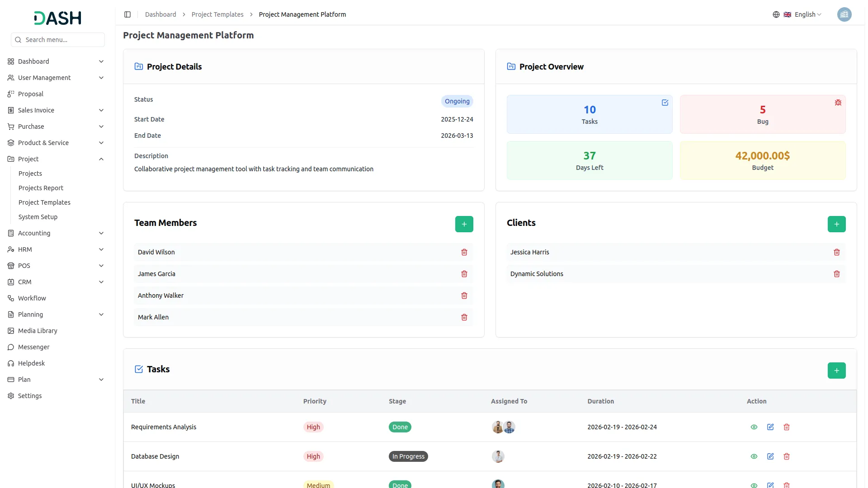Delete the Requirements Analysis task
This screenshot has width=868, height=488.
tap(787, 427)
